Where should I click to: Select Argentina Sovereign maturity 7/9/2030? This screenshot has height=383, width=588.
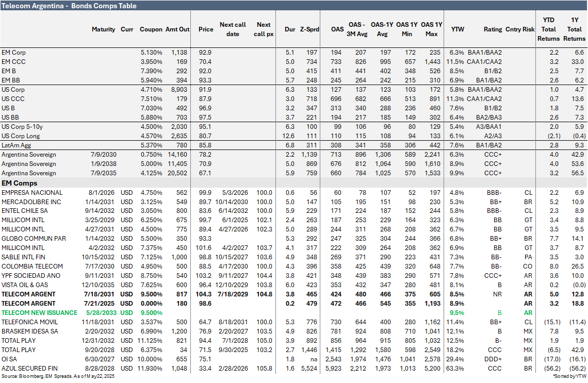pyautogui.click(x=104, y=155)
